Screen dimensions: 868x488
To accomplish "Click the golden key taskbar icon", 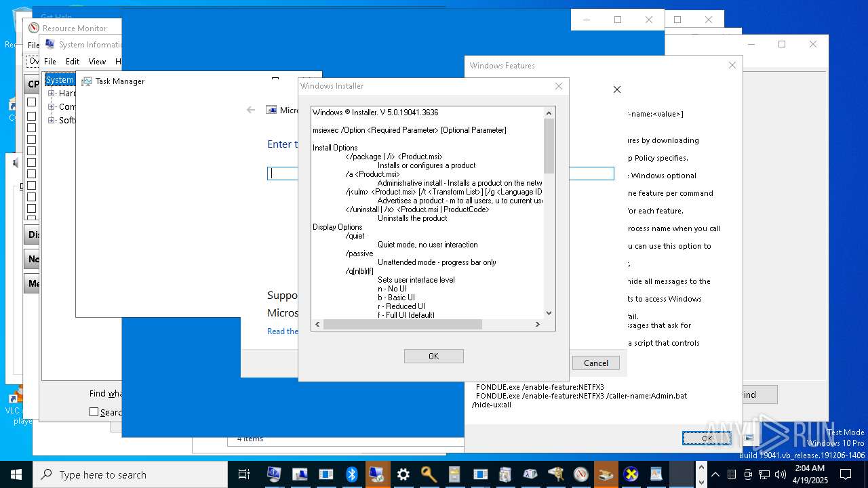I will 429,474.
